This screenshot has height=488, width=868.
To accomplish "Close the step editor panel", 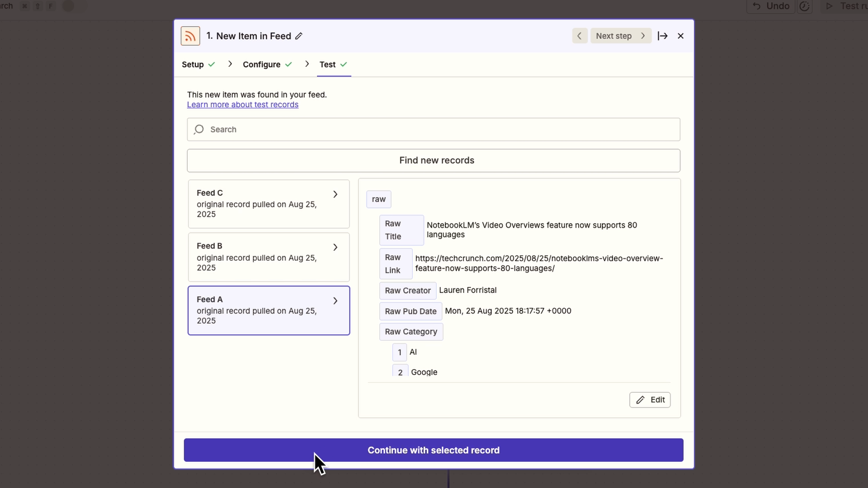I will point(680,36).
